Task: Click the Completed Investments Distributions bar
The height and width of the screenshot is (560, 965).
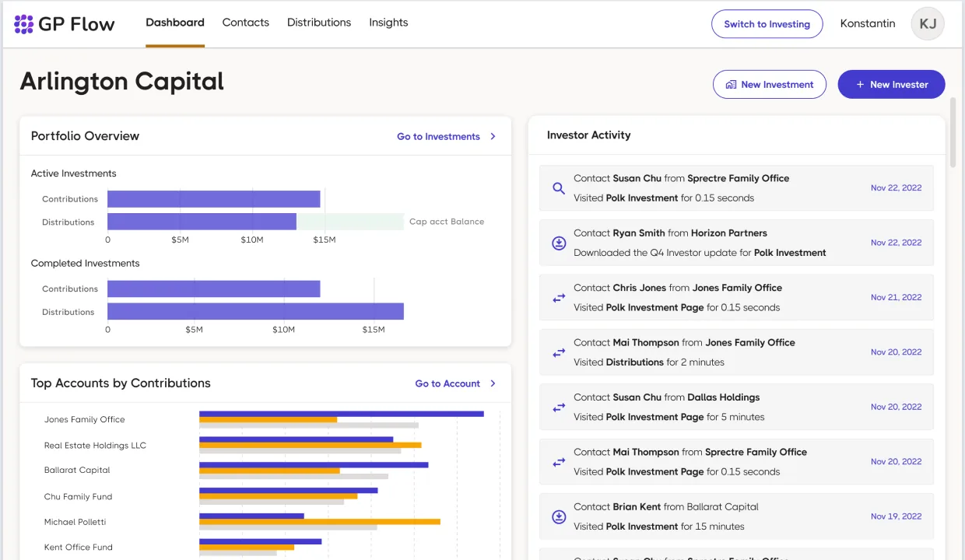Action: (x=255, y=311)
